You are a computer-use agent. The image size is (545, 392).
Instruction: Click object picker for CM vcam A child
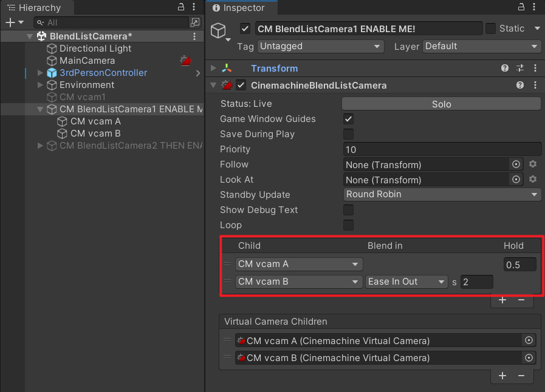point(529,340)
